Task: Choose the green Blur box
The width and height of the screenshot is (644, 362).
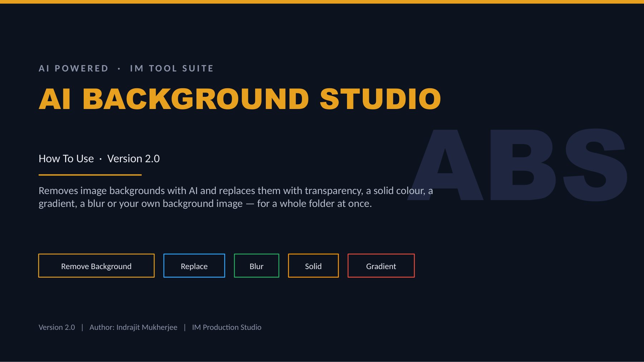Action: tap(257, 266)
